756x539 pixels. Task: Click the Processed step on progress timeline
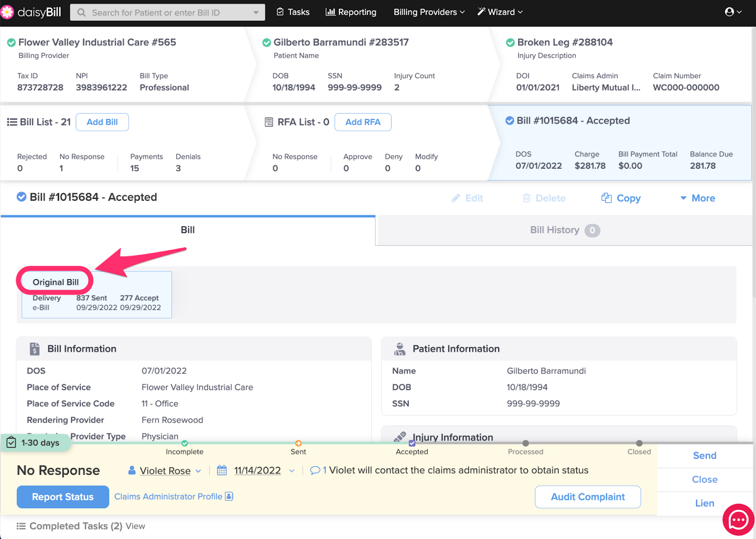[x=525, y=443]
